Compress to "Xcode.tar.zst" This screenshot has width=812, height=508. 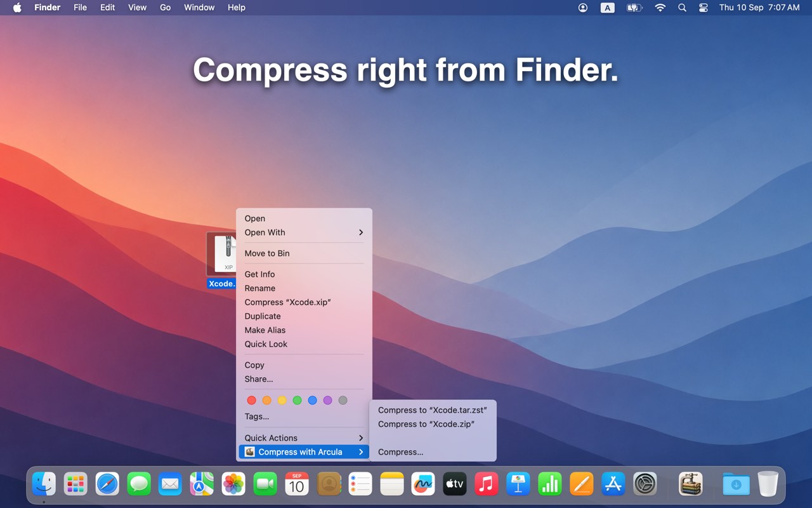tap(433, 410)
